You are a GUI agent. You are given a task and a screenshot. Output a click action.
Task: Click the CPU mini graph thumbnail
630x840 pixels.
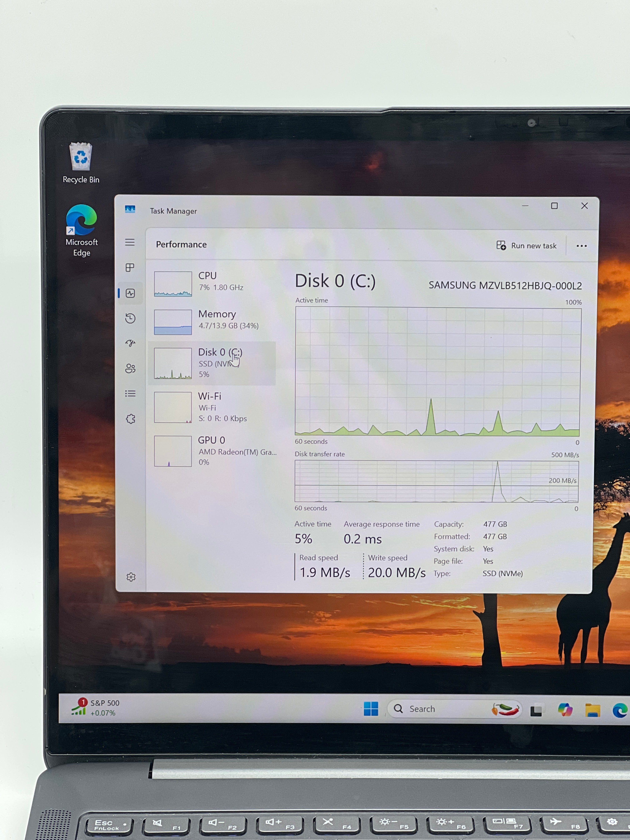173,284
